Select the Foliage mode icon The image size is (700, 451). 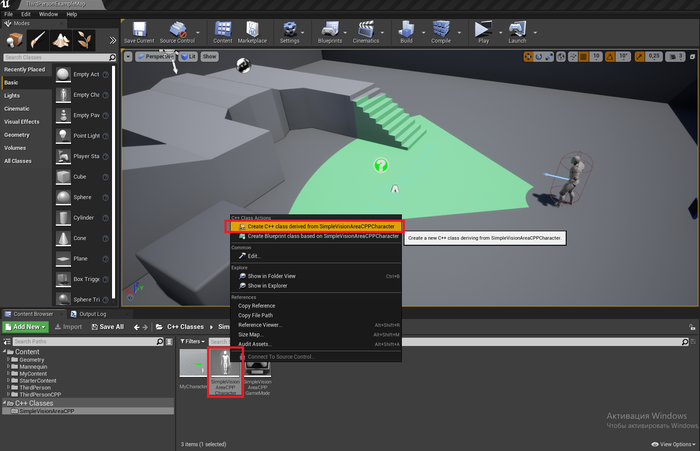(x=86, y=40)
